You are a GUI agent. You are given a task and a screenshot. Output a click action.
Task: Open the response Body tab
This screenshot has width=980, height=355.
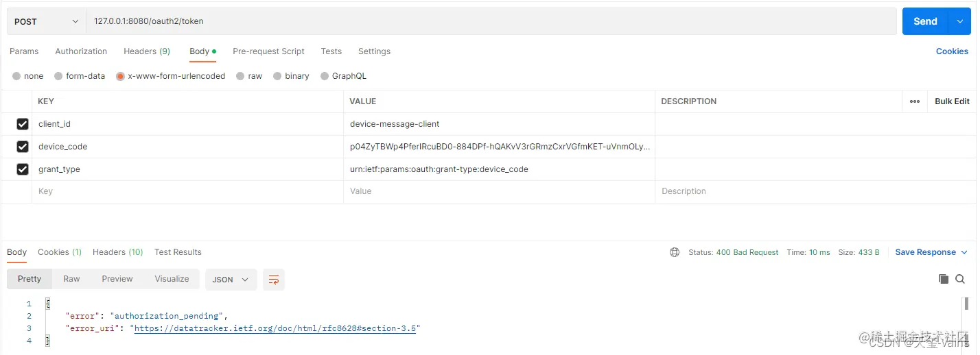click(x=17, y=252)
